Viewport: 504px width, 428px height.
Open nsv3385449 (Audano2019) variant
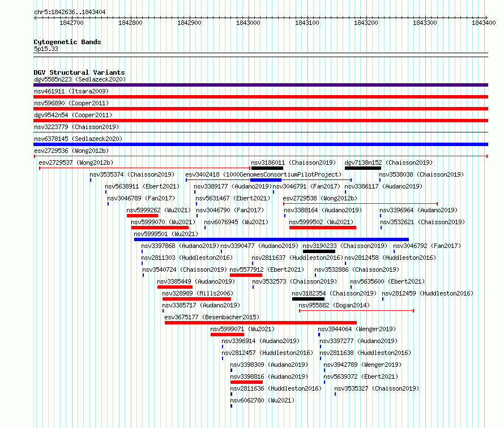[x=196, y=281]
